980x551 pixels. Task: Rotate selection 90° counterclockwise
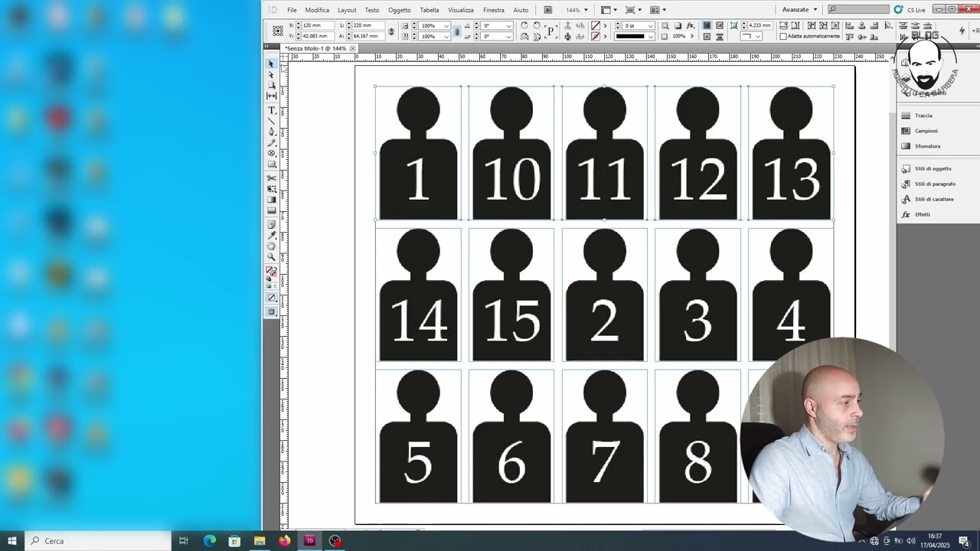click(x=537, y=25)
